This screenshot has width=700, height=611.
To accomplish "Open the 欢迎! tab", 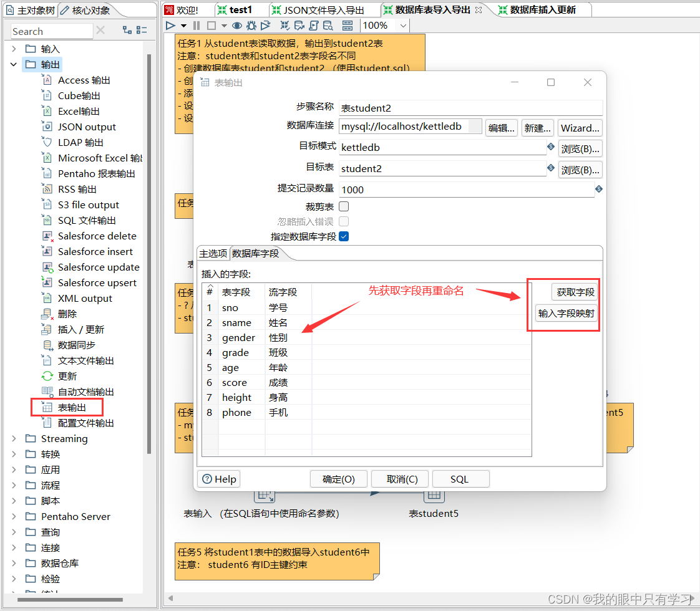I will tap(182, 10).
